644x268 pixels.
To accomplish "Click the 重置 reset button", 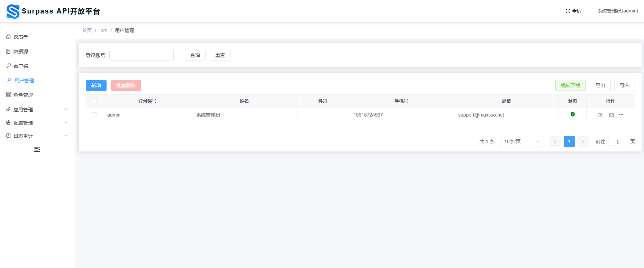I will (x=220, y=55).
